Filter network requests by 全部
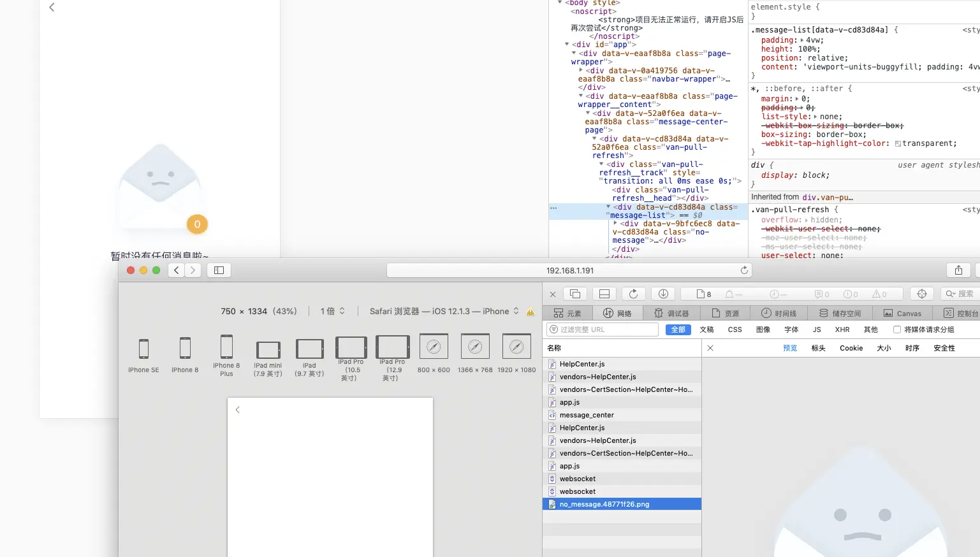 [678, 329]
